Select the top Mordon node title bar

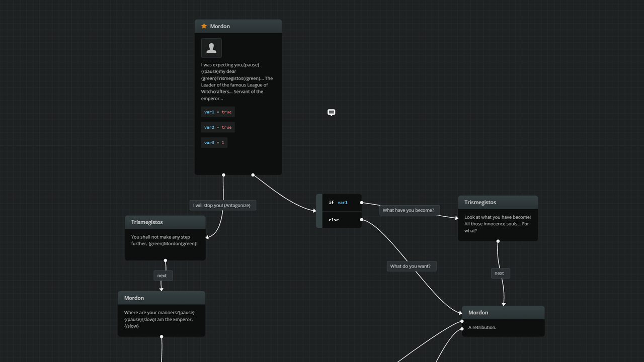point(238,26)
